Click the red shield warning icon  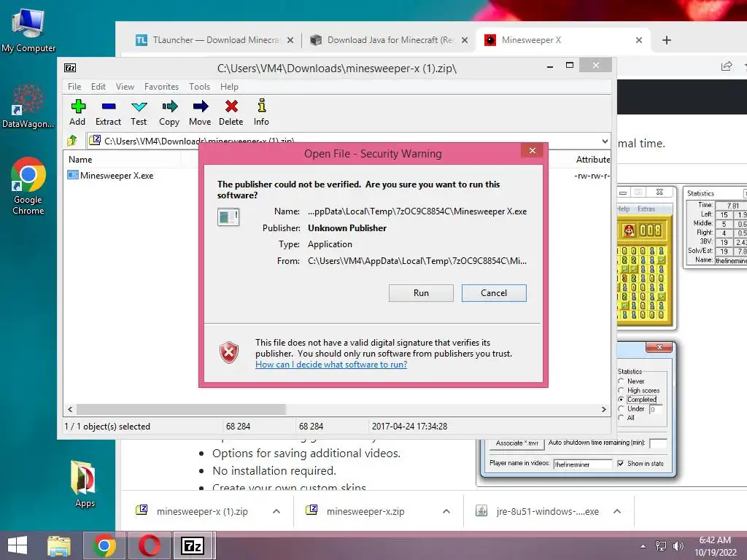(228, 352)
